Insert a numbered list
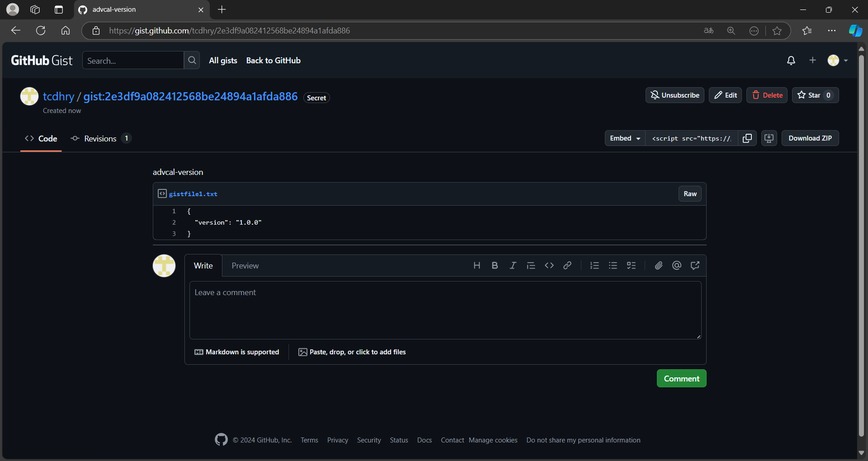 click(594, 266)
